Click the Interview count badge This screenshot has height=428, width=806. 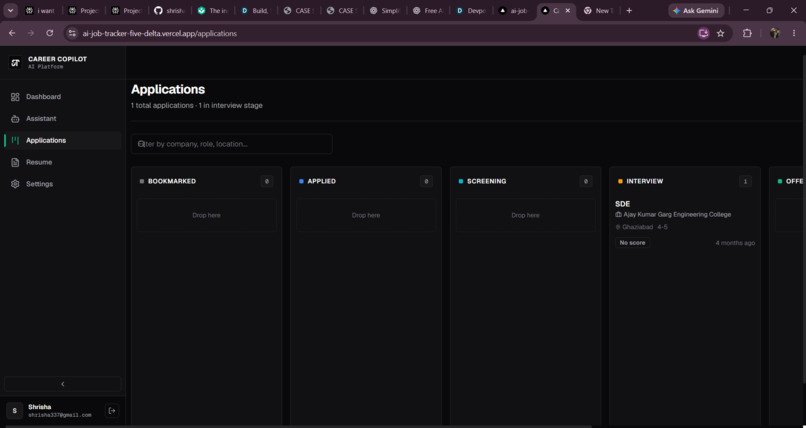tap(745, 181)
